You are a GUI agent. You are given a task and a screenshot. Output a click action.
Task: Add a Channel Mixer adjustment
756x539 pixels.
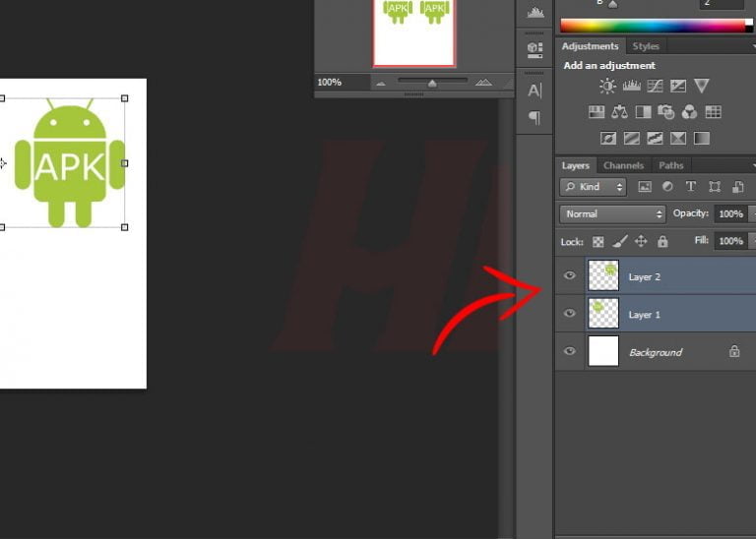[x=689, y=112]
